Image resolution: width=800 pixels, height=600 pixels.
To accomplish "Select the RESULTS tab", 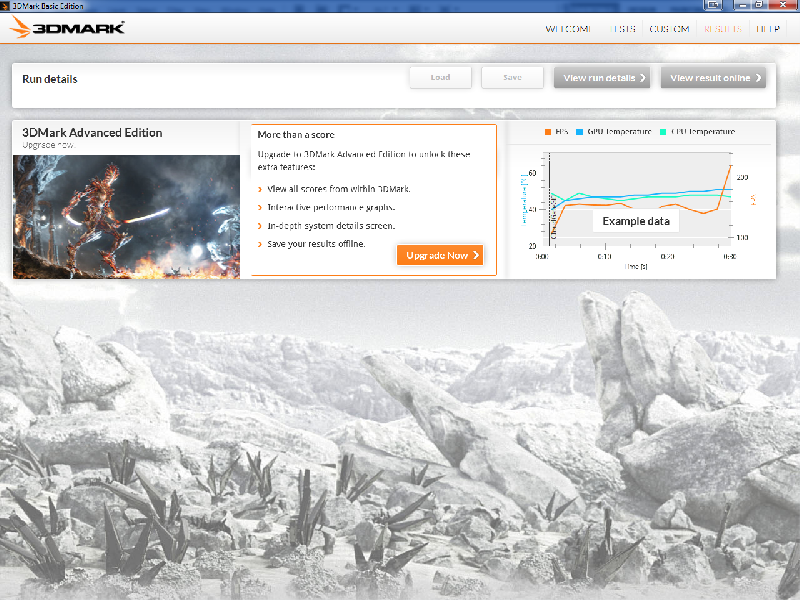I will pyautogui.click(x=722, y=29).
